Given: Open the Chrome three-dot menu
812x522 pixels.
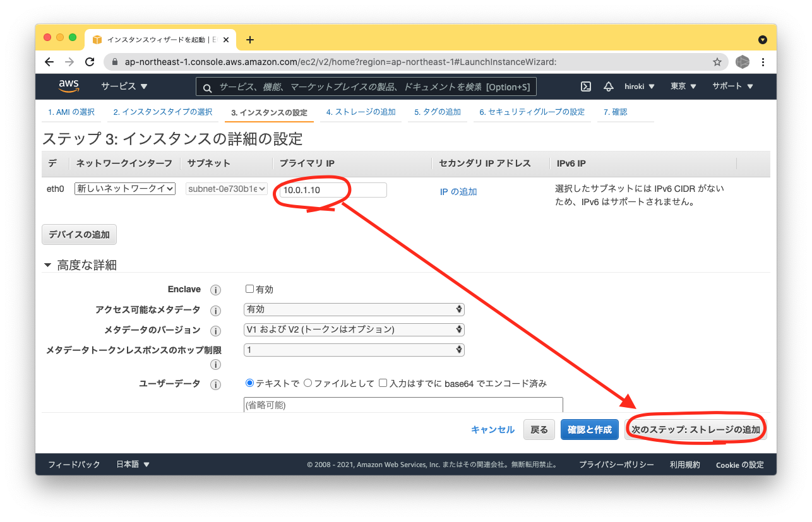Looking at the screenshot, I should pyautogui.click(x=763, y=62).
